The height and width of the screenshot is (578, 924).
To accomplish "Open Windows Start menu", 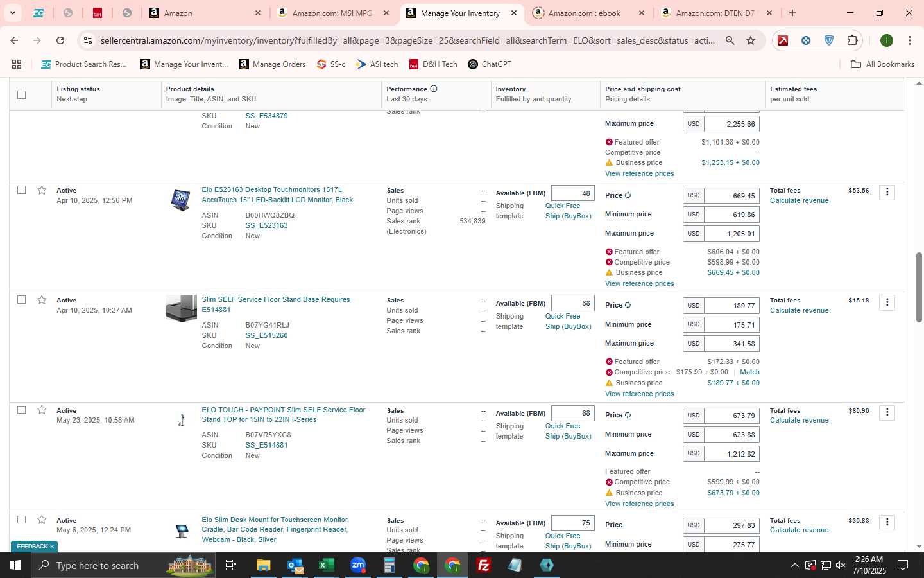I will (x=15, y=565).
